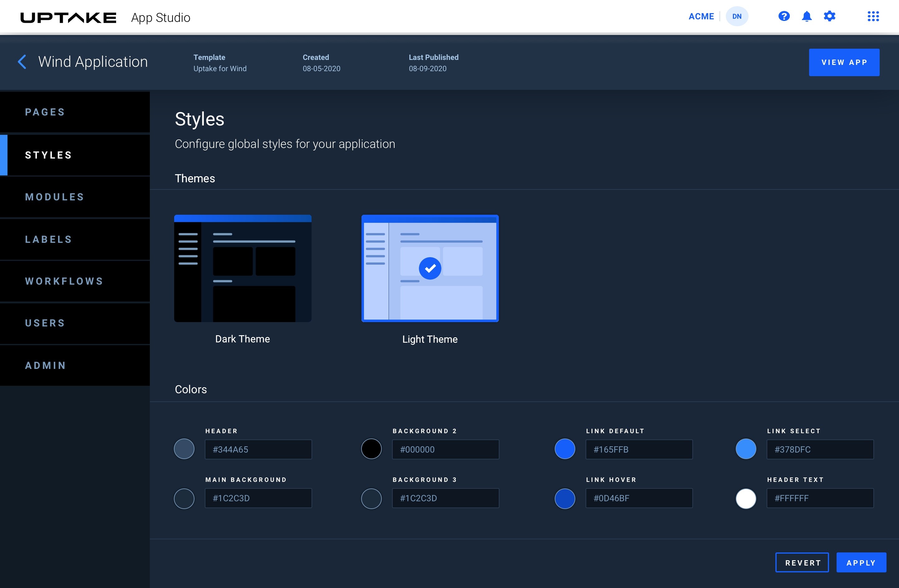Open notifications bell icon

pos(807,16)
